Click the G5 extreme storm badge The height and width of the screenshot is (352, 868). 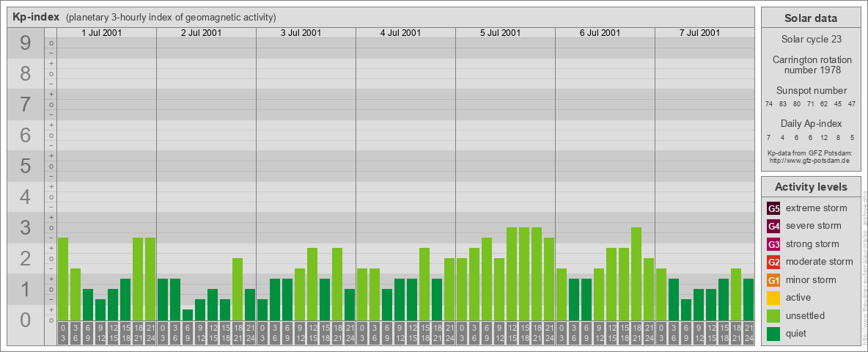click(773, 208)
